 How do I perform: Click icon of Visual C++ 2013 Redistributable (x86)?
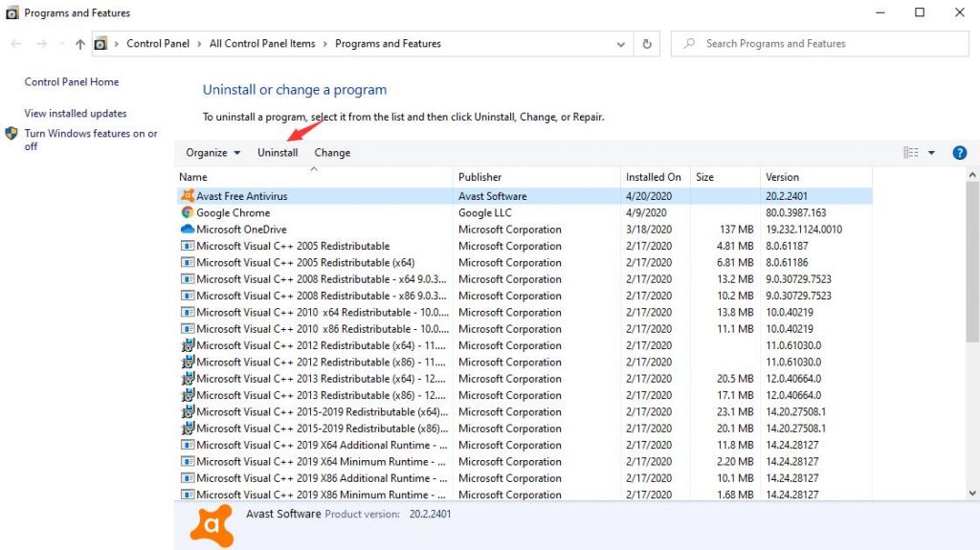click(x=188, y=395)
